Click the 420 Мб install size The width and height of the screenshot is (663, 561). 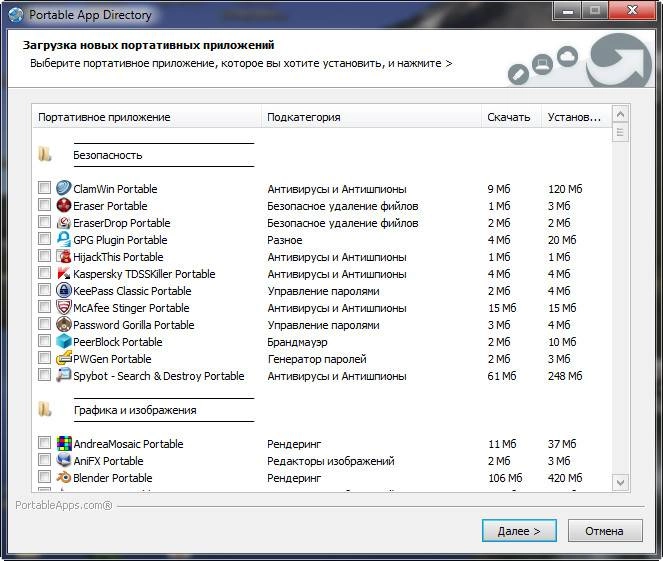point(565,478)
